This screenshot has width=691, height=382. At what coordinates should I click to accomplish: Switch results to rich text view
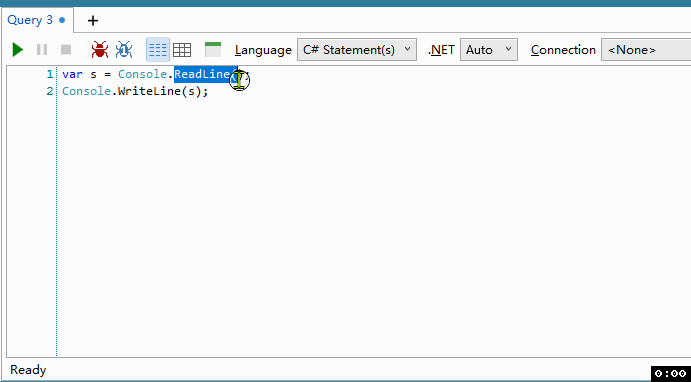pos(158,49)
